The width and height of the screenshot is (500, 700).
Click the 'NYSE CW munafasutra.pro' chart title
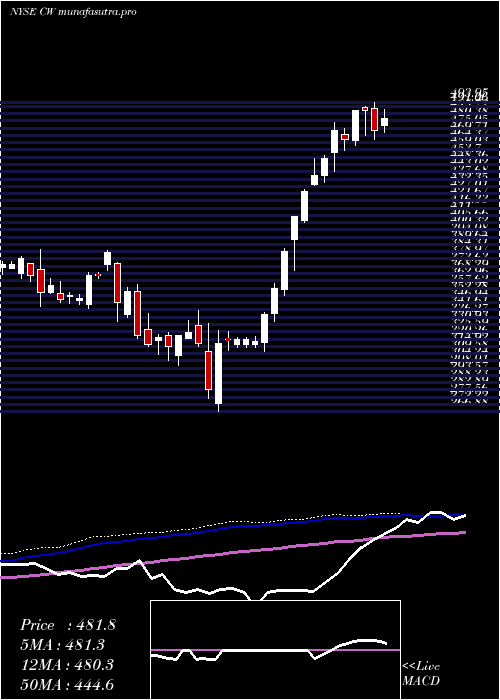tap(73, 12)
